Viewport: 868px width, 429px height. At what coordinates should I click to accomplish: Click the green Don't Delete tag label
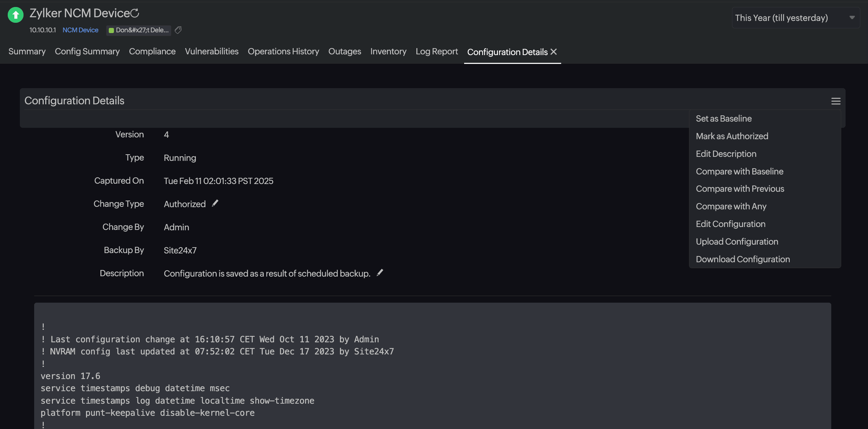(x=139, y=30)
